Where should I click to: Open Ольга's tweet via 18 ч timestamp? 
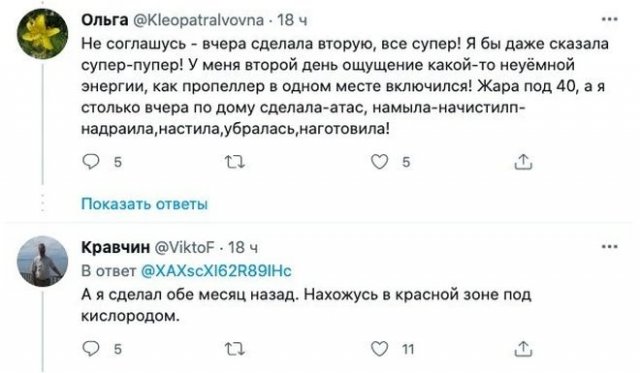coord(292,20)
